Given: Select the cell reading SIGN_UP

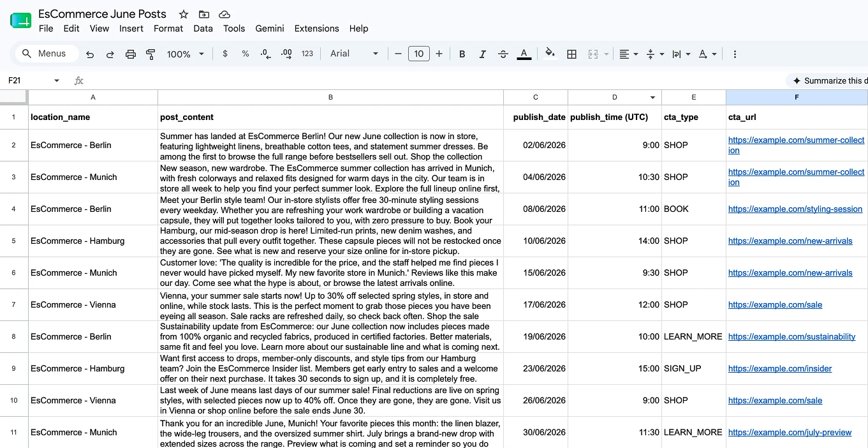Looking at the screenshot, I should [694, 369].
